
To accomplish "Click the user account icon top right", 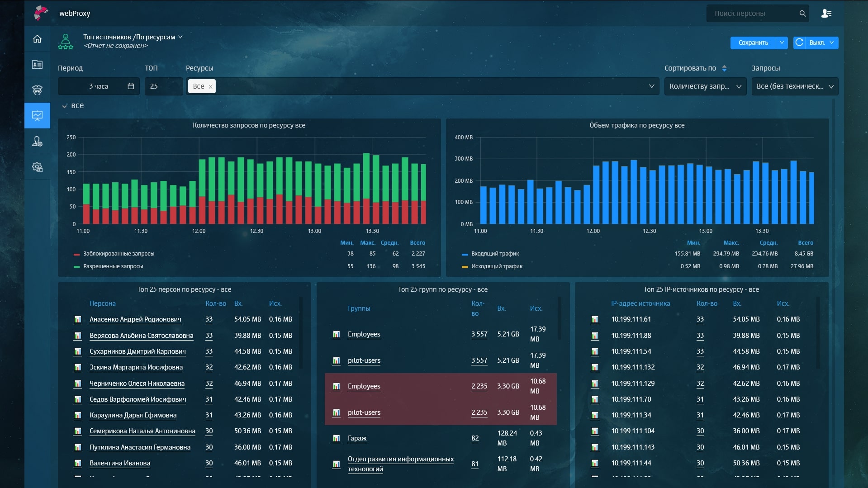I will pos(826,14).
